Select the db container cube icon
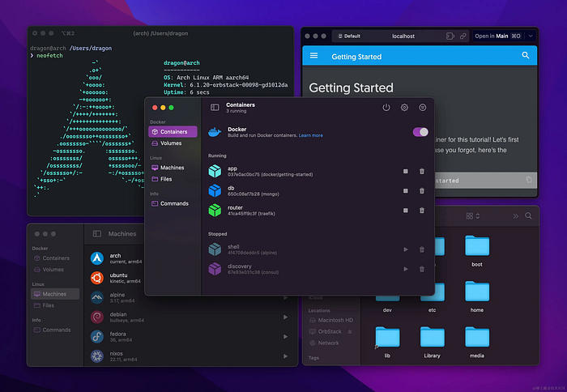567x392 pixels. tap(215, 190)
